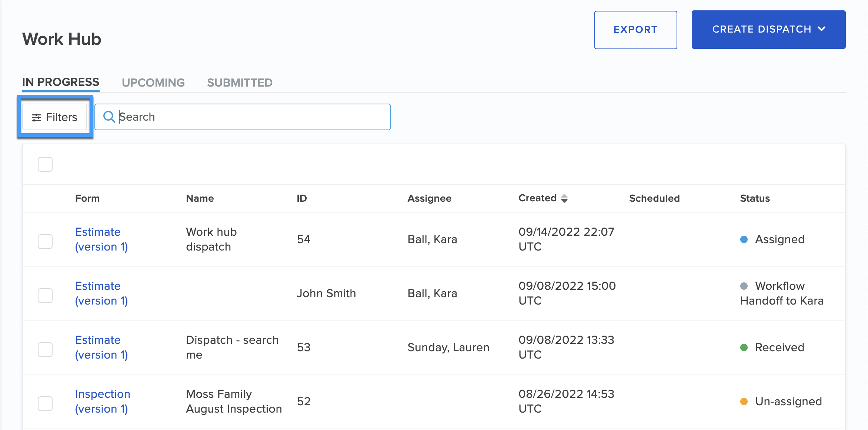The width and height of the screenshot is (868, 430).
Task: Expand the Create Dispatch dropdown chevron
Action: point(822,29)
